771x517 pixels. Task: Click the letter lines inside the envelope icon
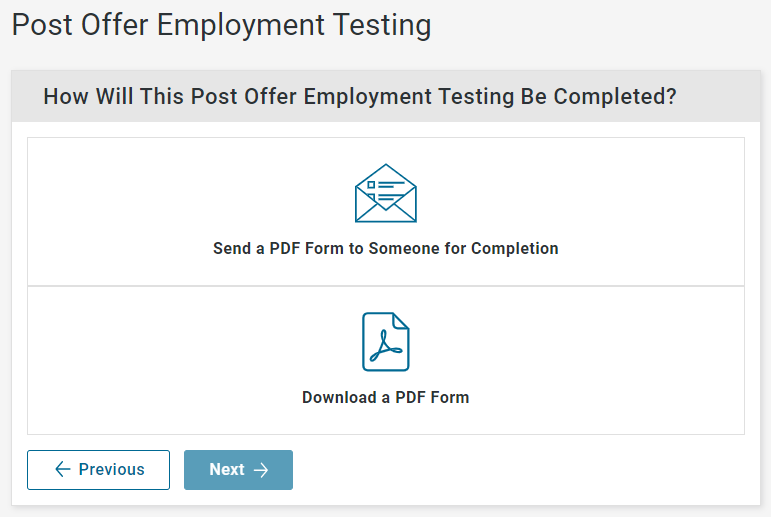click(386, 191)
